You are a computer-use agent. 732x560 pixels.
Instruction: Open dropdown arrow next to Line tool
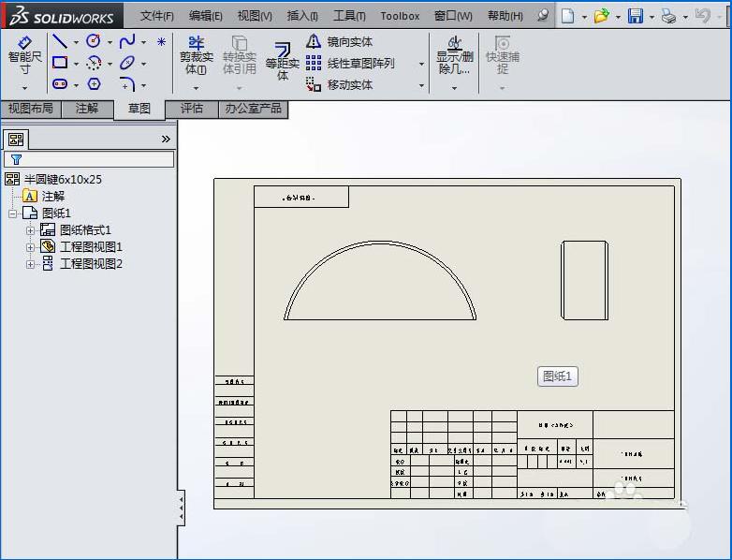pyautogui.click(x=76, y=42)
